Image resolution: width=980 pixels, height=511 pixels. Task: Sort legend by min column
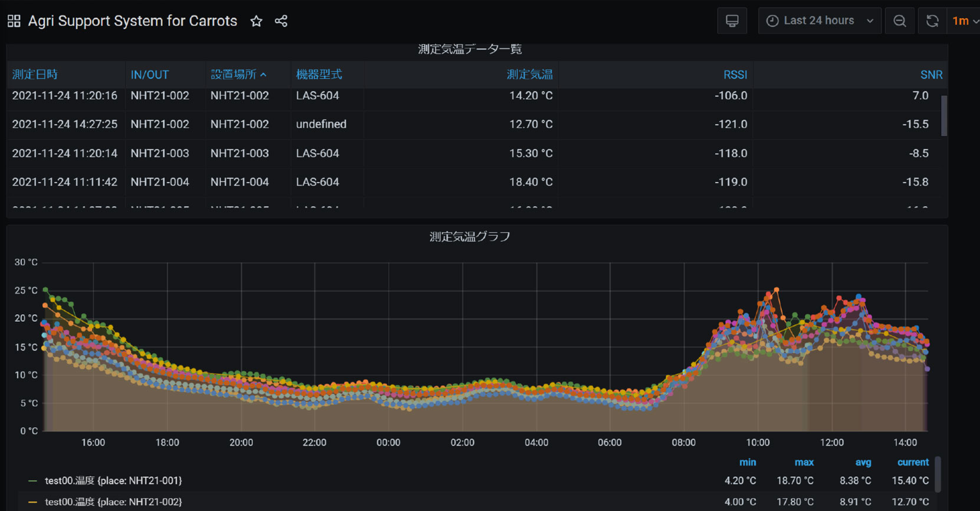748,463
